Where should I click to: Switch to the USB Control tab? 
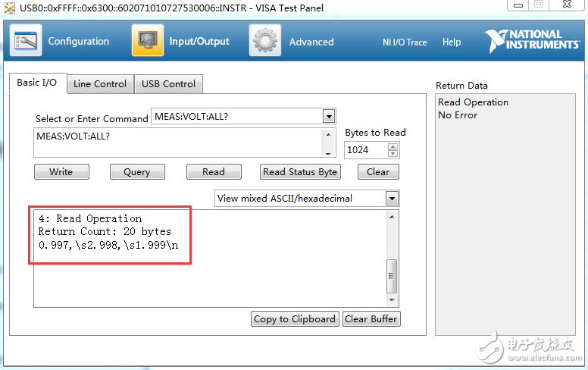(x=168, y=83)
